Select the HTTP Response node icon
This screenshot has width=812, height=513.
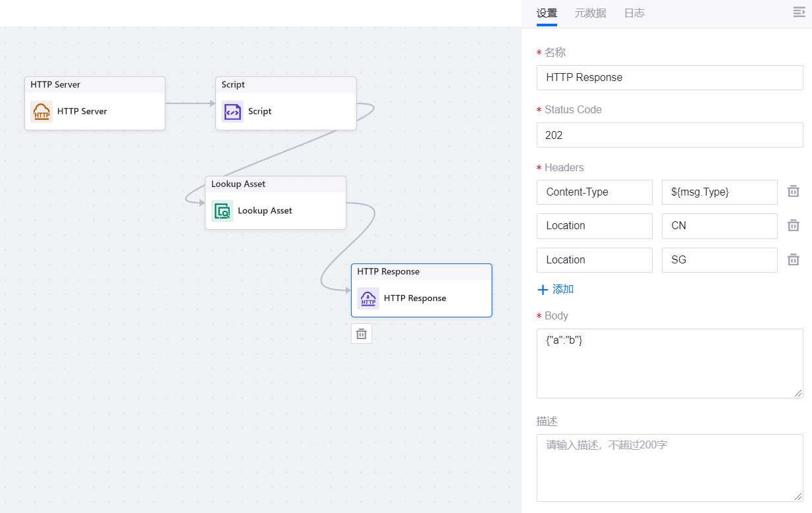[x=368, y=298]
